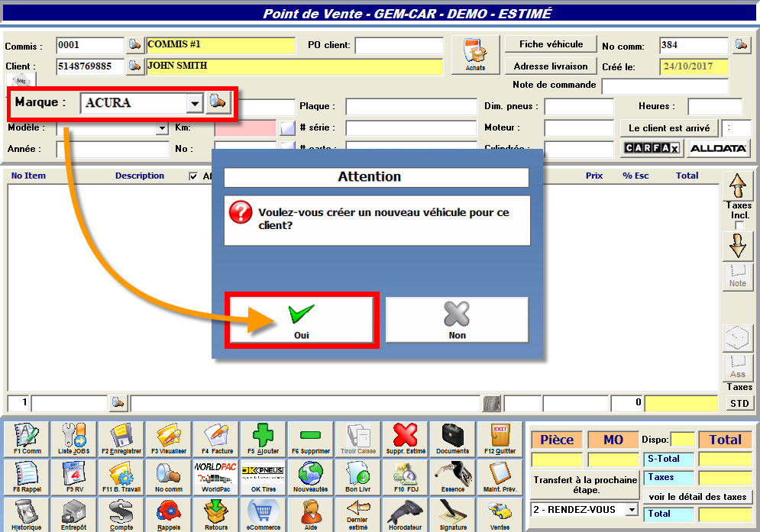Open the Rappels phone icon
This screenshot has height=532, width=760.
tap(169, 514)
